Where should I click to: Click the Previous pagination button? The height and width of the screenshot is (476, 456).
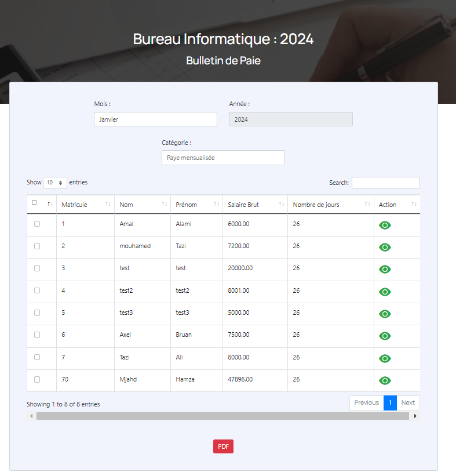point(366,403)
